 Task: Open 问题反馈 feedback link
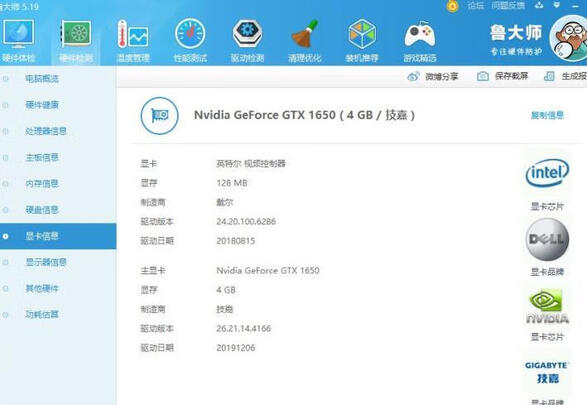[508, 5]
